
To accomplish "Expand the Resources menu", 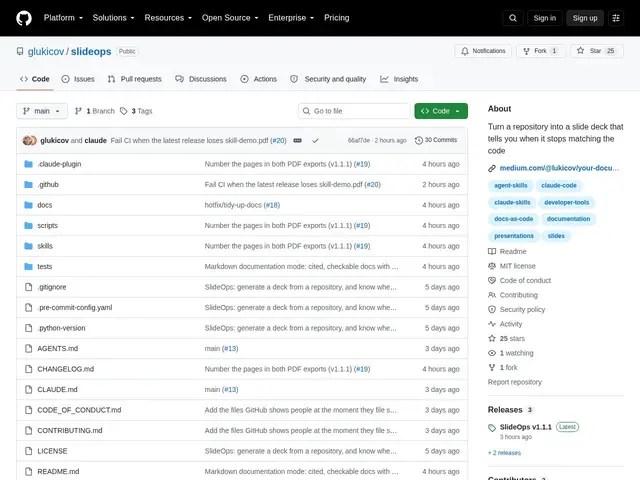I will (x=168, y=18).
